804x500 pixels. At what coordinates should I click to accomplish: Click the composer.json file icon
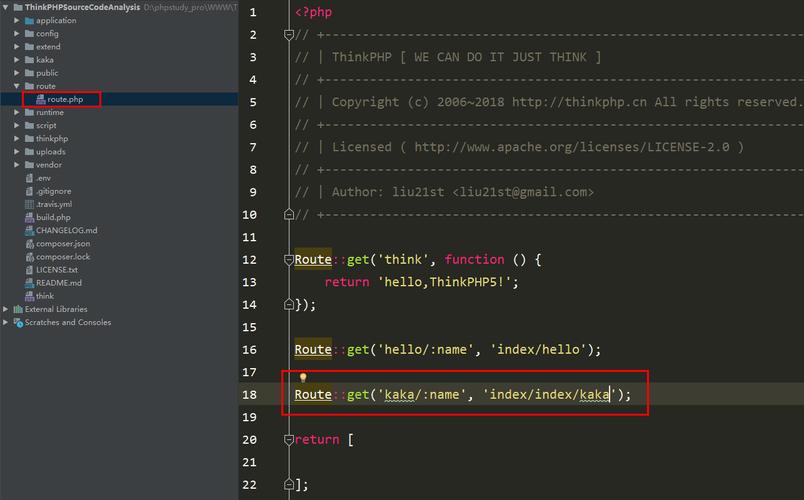tap(29, 244)
